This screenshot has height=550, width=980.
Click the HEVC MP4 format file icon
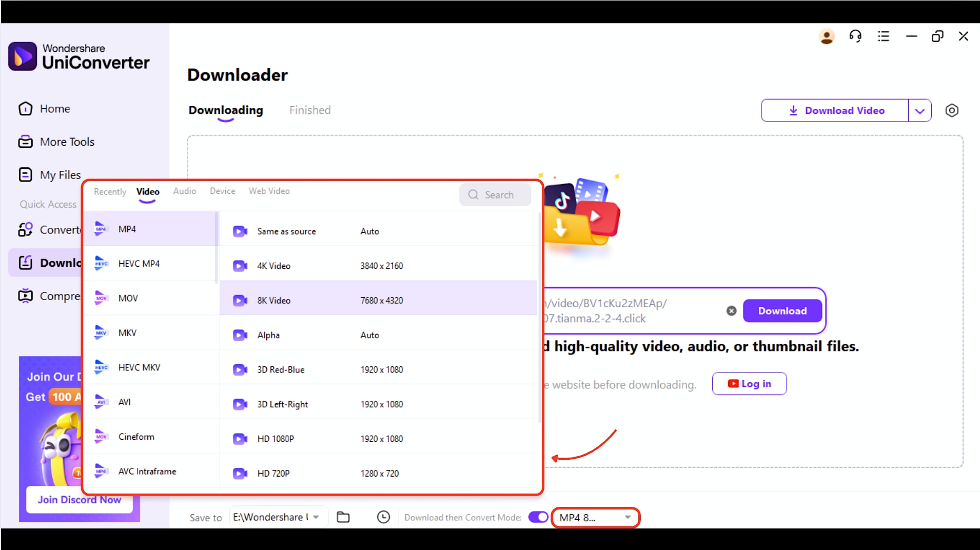[101, 263]
